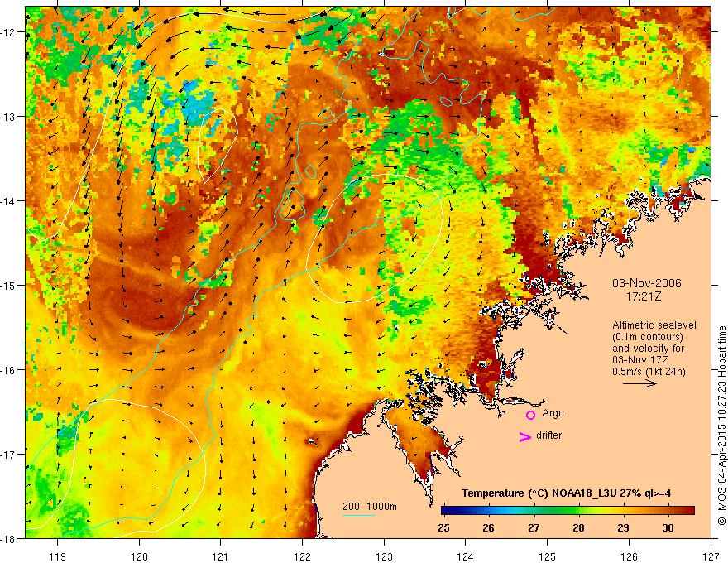Click the '200 1000m' depth label
Viewport: 728px width, 563px height.
pos(370,507)
